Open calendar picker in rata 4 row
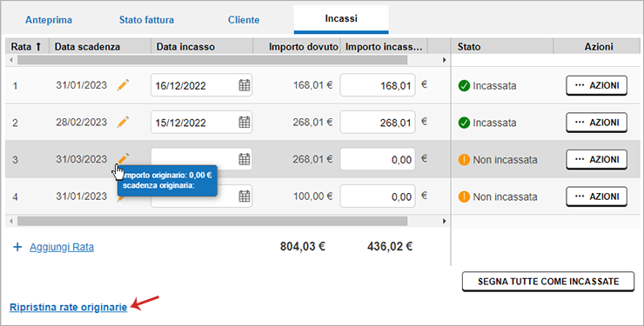Screen dimensions: 644x326 [x=245, y=196]
